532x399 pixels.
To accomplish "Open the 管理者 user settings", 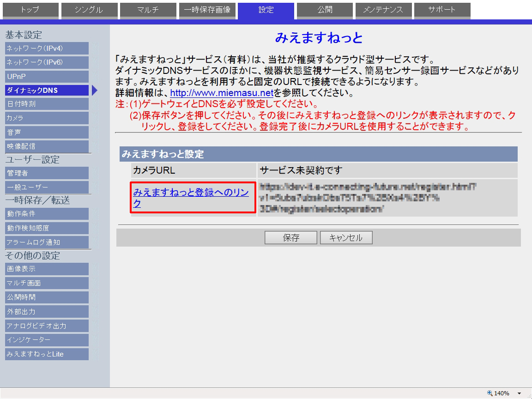I will [47, 173].
